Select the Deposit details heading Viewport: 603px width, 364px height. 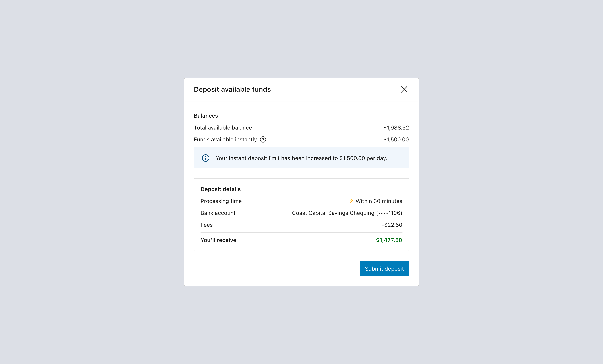(221, 189)
